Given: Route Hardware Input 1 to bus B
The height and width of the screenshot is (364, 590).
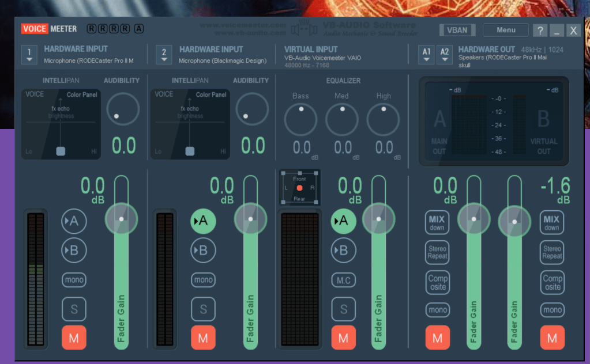Looking at the screenshot, I should pyautogui.click(x=74, y=250).
